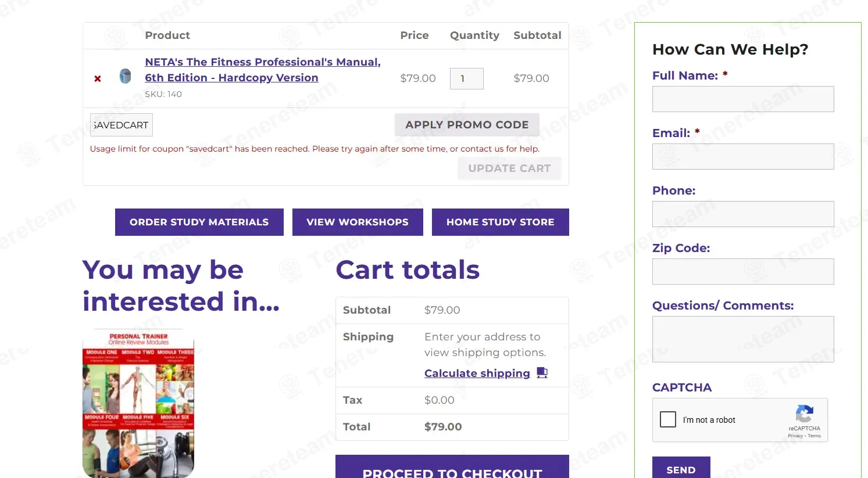Open the NETA manual product thumbnail
Screen dimensions: 868x478
pos(125,76)
